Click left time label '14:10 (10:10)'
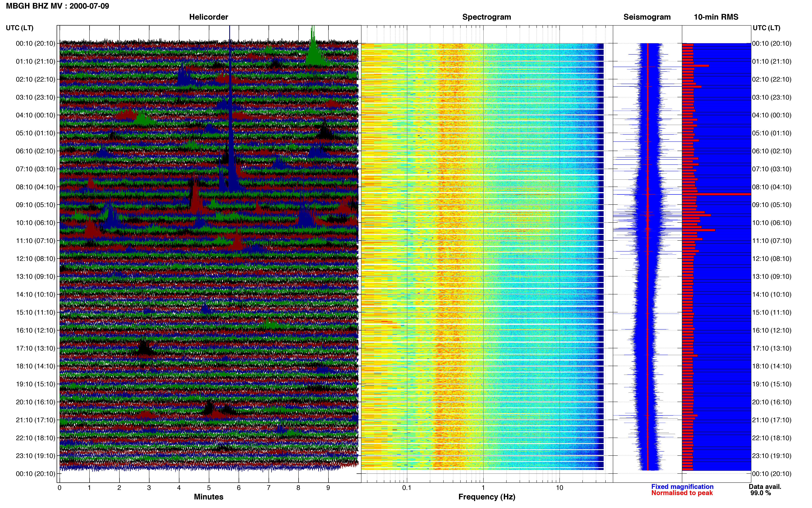Viewport: 812px width, 508px height. click(x=36, y=295)
